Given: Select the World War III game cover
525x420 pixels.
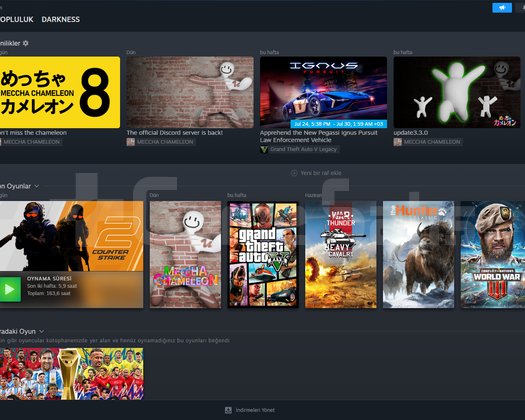Looking at the screenshot, I should pos(493,255).
